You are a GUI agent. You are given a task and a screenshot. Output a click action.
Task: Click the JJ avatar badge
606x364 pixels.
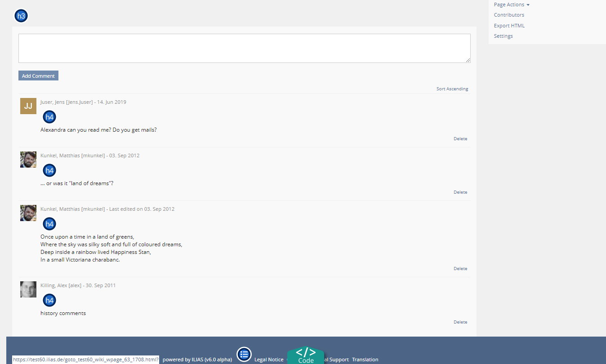pos(28,106)
